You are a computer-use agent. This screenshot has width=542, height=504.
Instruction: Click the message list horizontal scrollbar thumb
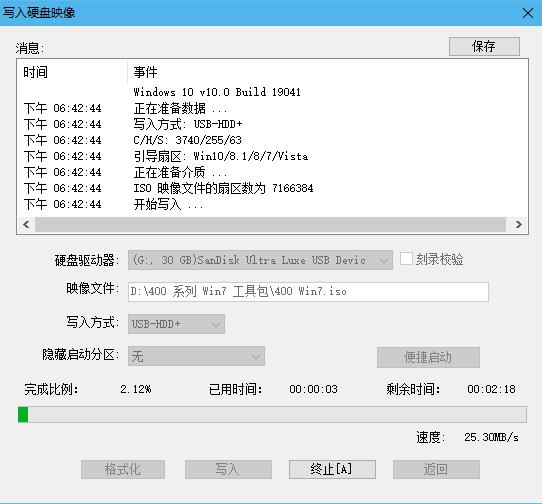(x=270, y=224)
